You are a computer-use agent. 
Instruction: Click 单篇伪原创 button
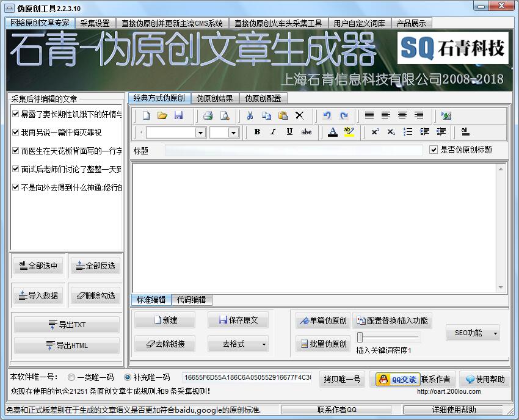(323, 320)
